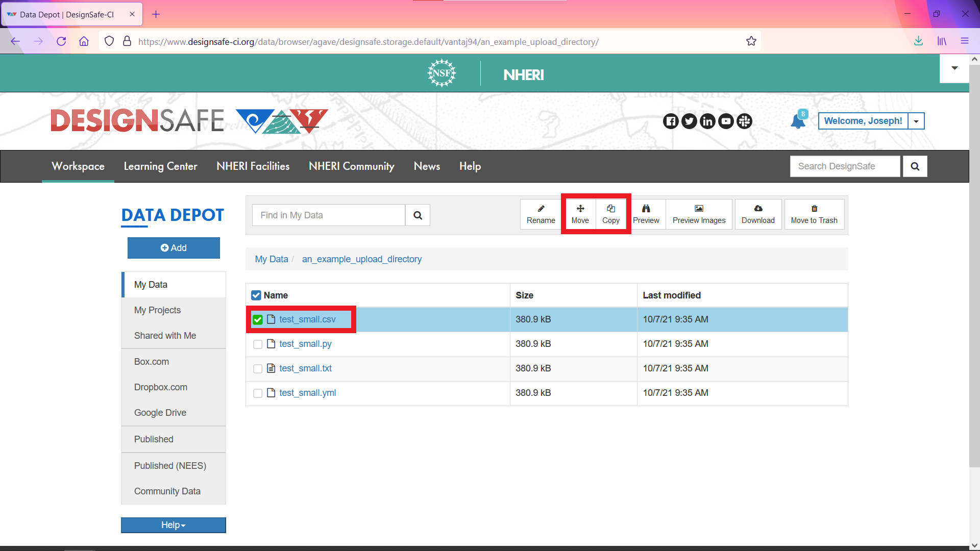
Task: Expand the Welcome Joseph dropdown menu
Action: [917, 120]
